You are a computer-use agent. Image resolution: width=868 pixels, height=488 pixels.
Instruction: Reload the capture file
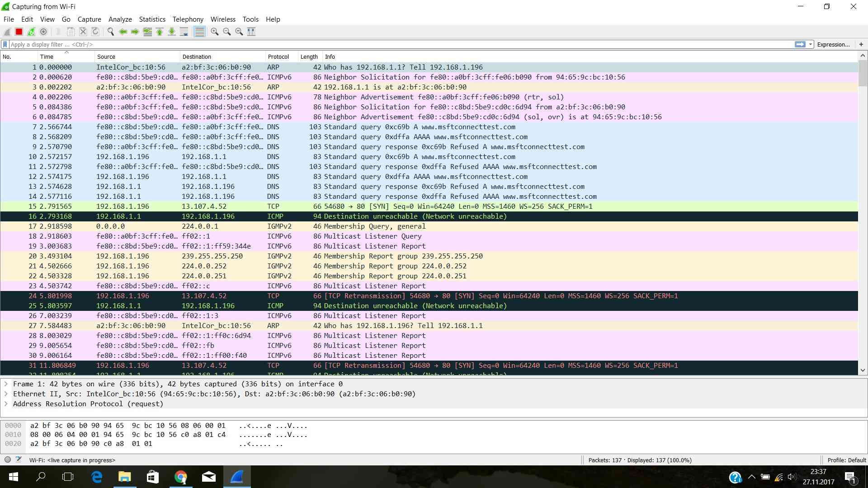coord(95,32)
